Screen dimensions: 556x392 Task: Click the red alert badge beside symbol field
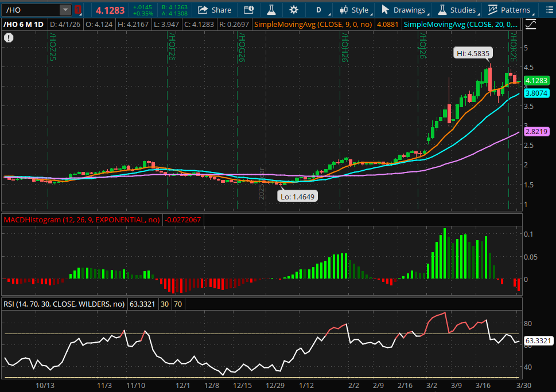(77, 9)
